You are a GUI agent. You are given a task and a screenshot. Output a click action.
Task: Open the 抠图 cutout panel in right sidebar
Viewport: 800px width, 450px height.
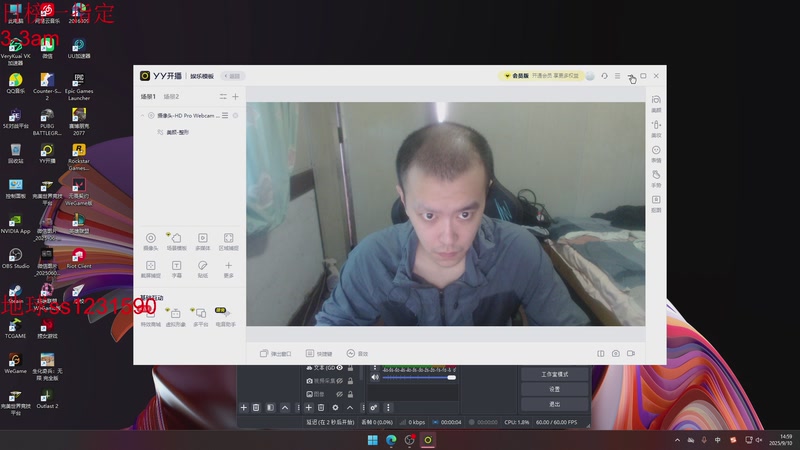point(656,203)
